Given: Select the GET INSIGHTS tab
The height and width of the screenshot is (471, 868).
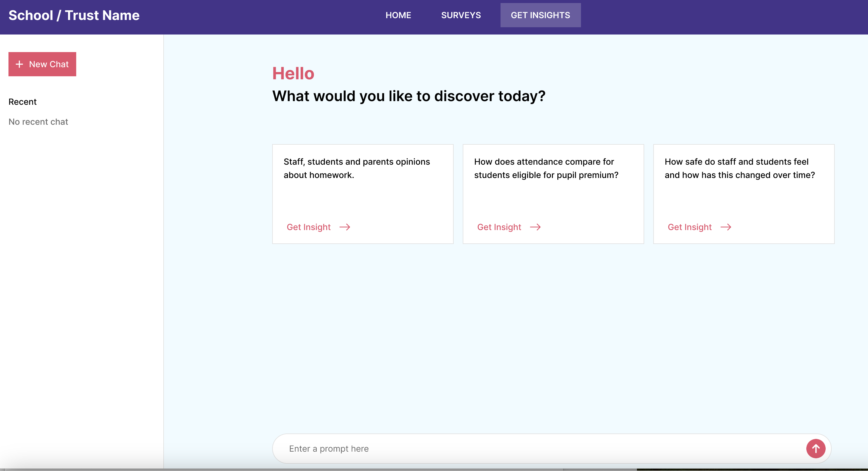Looking at the screenshot, I should click(540, 15).
